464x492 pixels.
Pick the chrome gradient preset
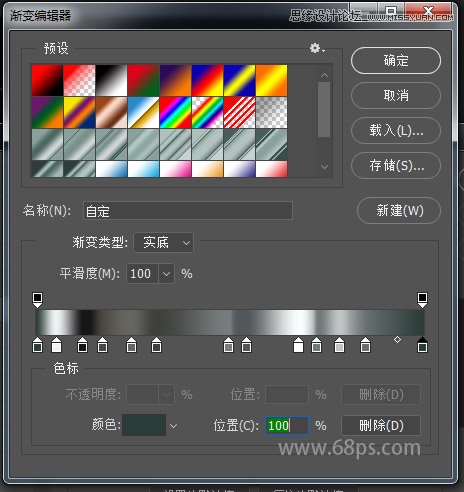tap(143, 112)
